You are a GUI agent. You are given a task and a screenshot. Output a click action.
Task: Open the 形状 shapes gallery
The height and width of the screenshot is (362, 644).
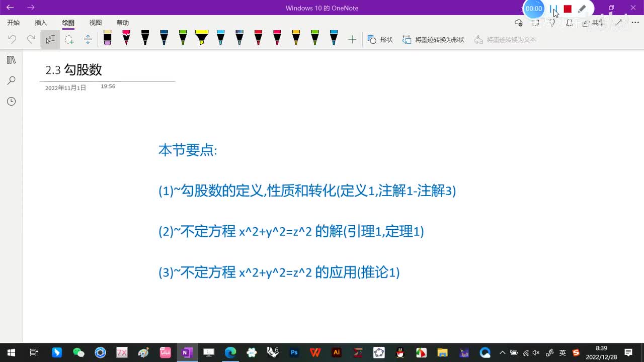(x=380, y=39)
